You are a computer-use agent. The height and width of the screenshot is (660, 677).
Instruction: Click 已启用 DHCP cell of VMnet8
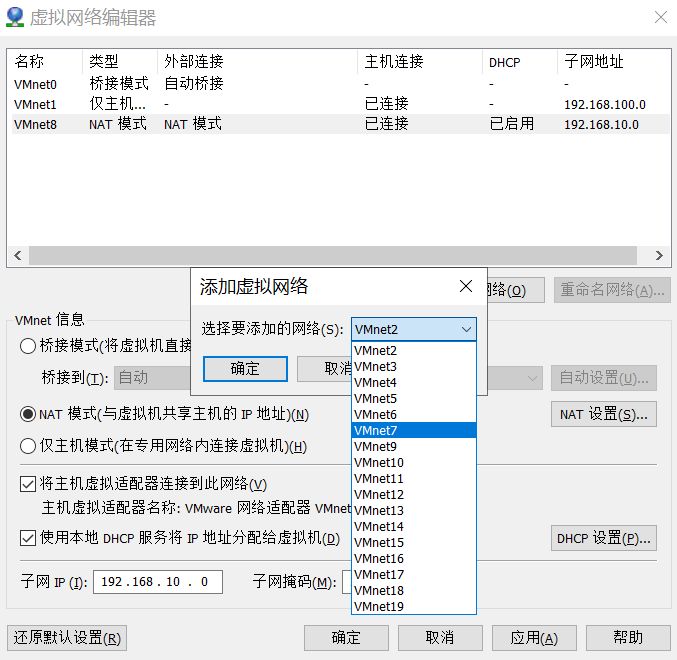[x=512, y=124]
